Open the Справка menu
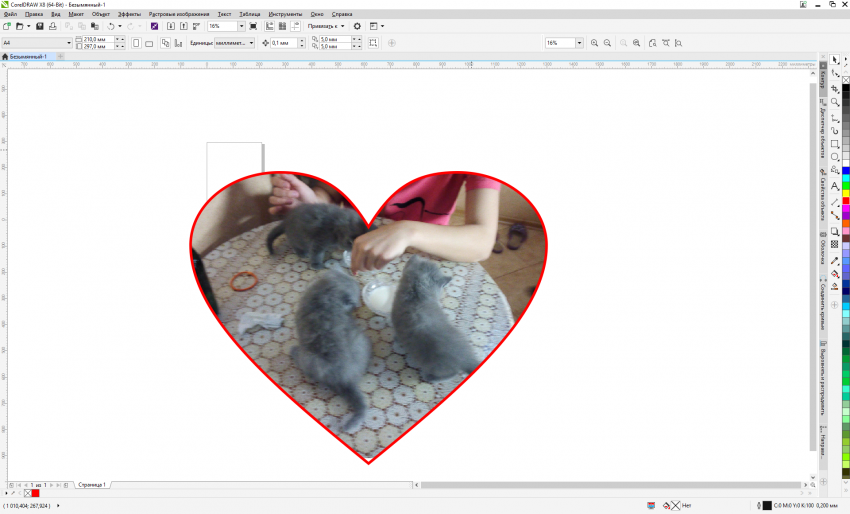Viewport: 850px width, 514px height. tap(342, 14)
